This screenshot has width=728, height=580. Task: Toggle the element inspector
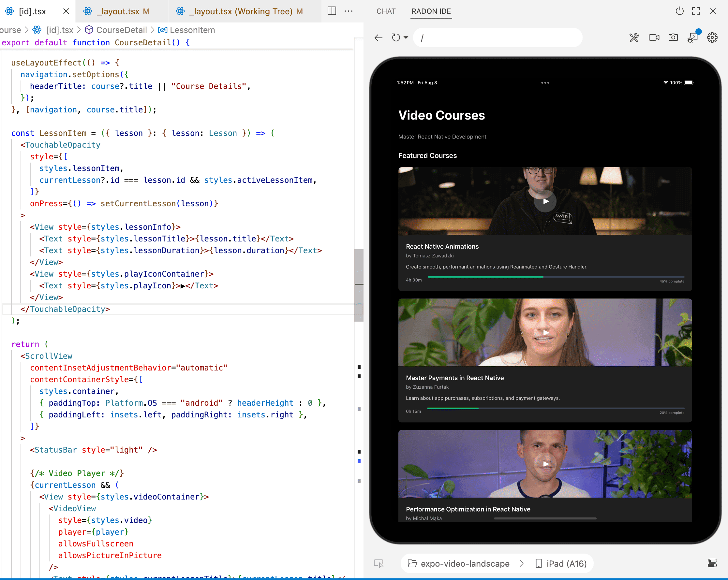(379, 563)
